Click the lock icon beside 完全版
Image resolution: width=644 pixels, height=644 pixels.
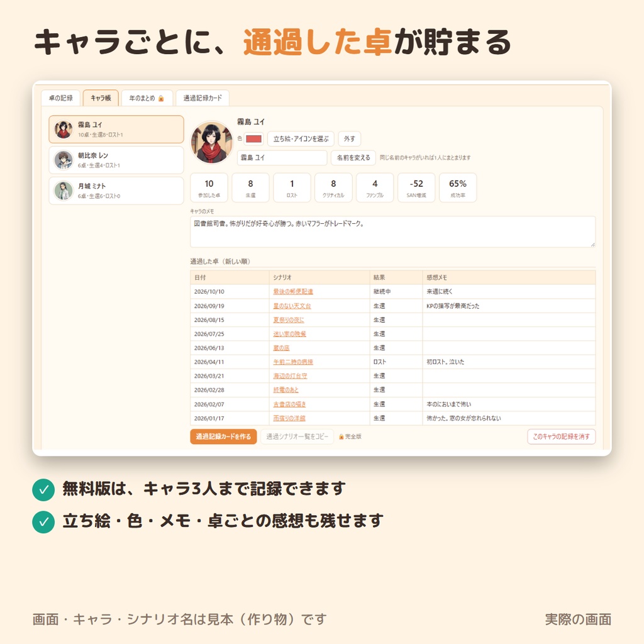(x=341, y=436)
